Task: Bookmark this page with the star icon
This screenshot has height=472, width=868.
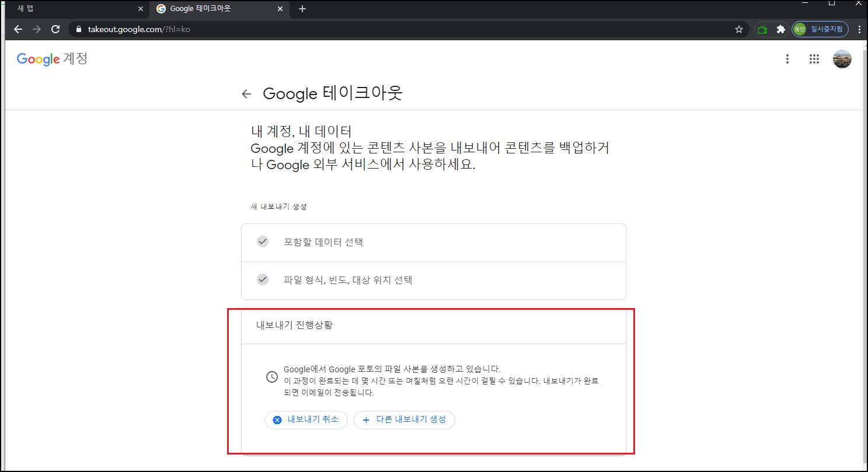Action: [x=738, y=29]
